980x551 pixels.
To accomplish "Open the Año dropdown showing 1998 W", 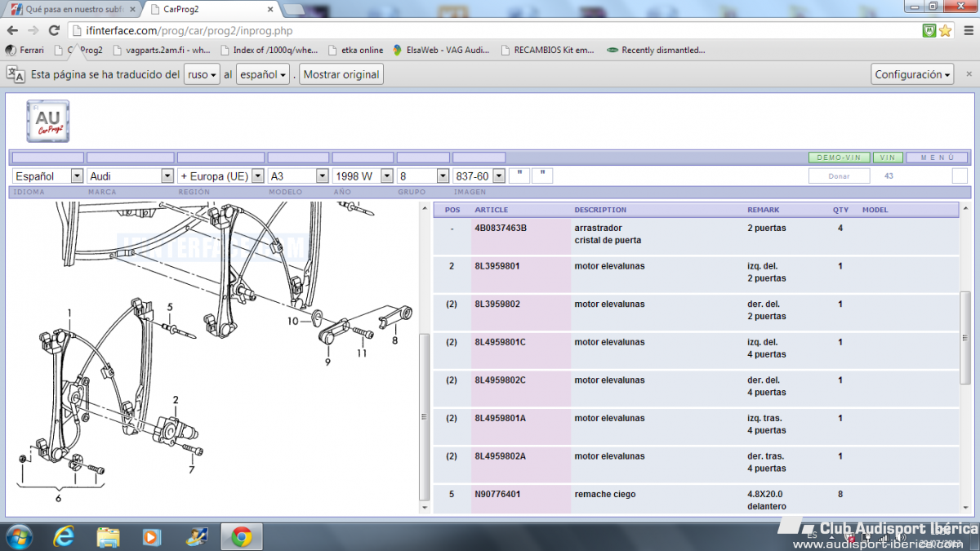I will (x=363, y=176).
